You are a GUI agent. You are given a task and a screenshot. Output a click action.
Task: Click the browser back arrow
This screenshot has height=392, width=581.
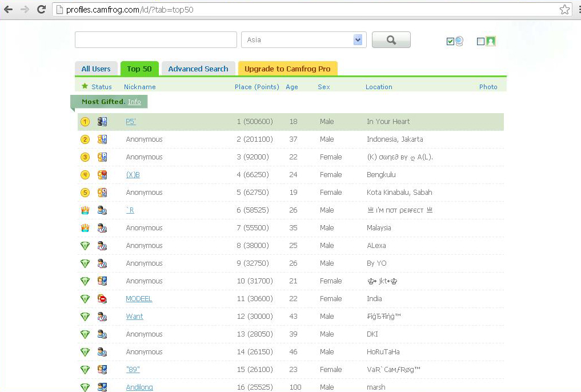(8, 9)
